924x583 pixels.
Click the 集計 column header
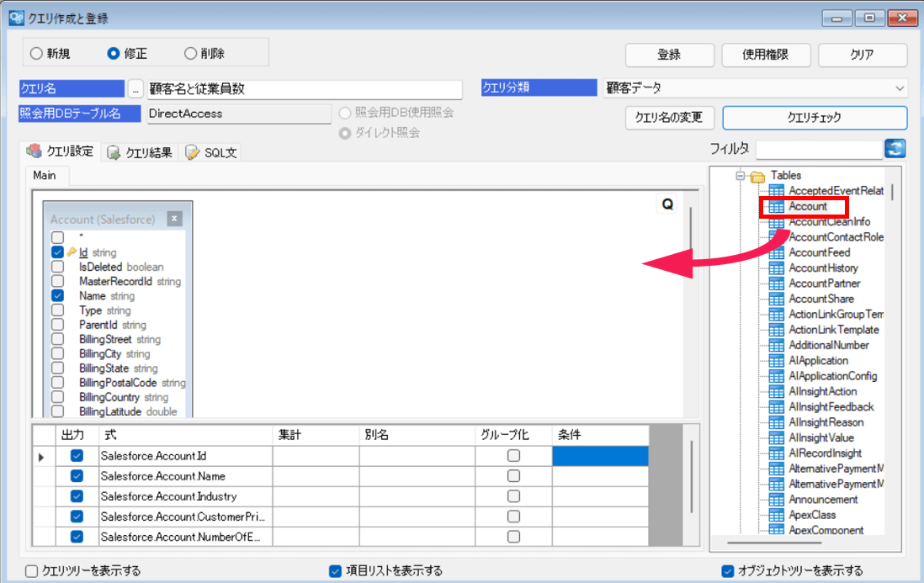tap(316, 435)
